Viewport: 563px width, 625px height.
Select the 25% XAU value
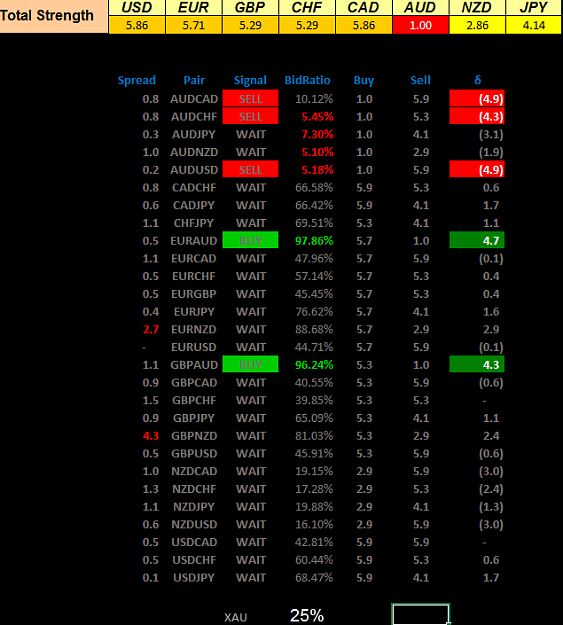pyautogui.click(x=307, y=615)
